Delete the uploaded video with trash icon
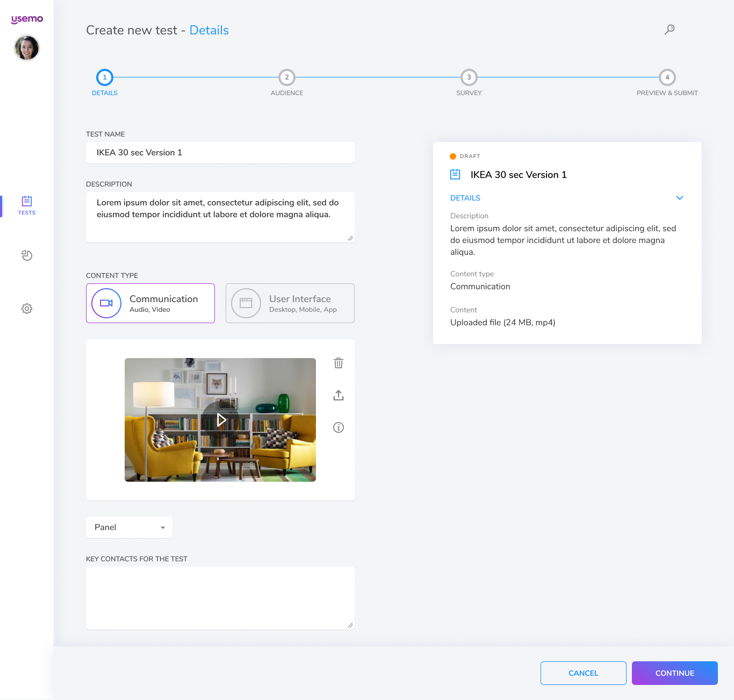 pyautogui.click(x=339, y=363)
